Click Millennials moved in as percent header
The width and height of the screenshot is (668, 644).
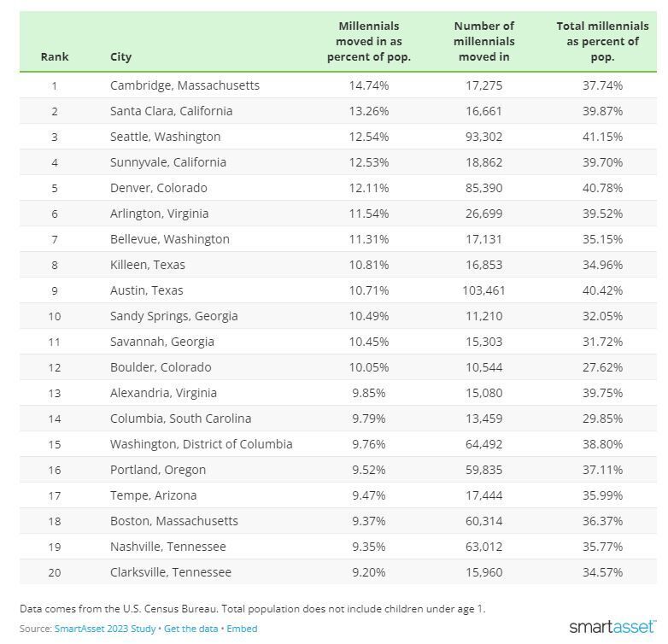point(368,42)
